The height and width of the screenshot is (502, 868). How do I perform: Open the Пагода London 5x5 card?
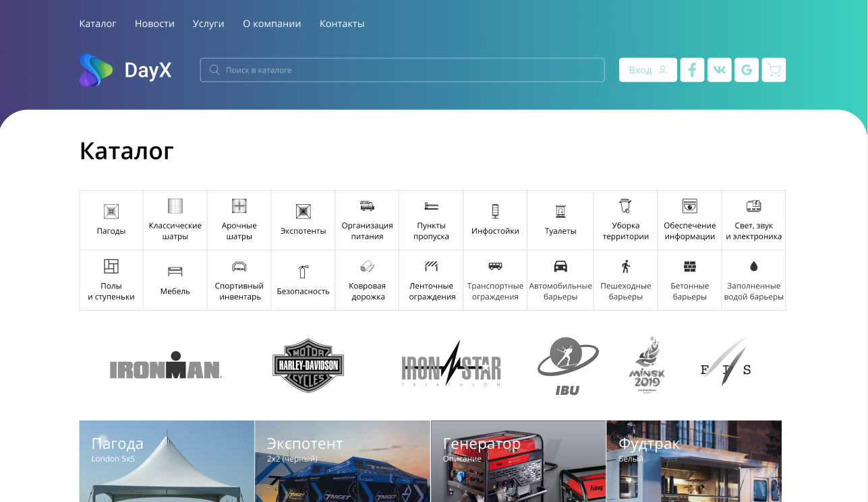(x=167, y=461)
